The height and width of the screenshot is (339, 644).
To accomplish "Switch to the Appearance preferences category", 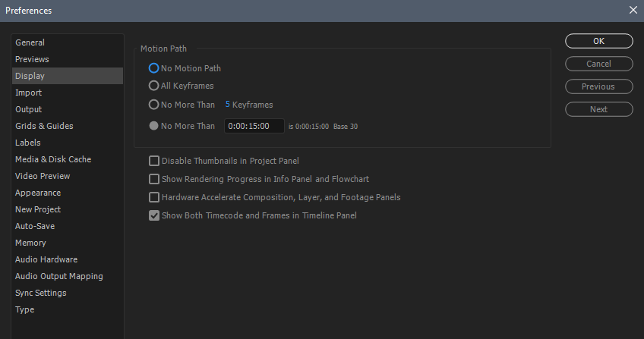I will point(38,193).
